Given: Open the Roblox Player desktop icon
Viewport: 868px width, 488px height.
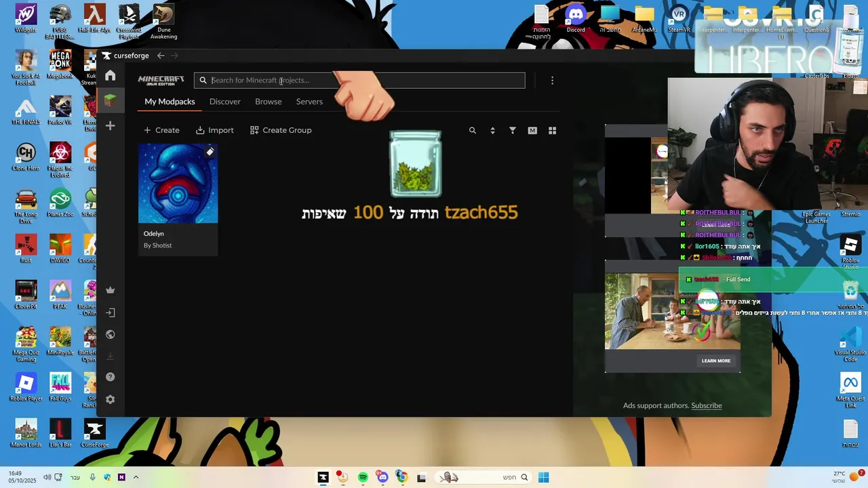Looking at the screenshot, I should tap(26, 388).
